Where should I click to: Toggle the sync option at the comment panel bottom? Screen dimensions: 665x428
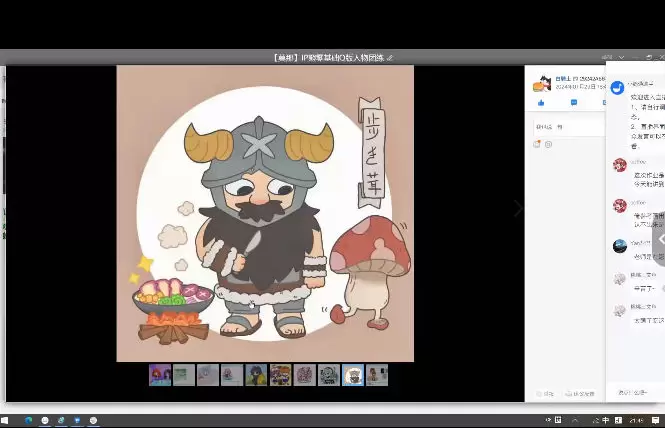(x=545, y=394)
